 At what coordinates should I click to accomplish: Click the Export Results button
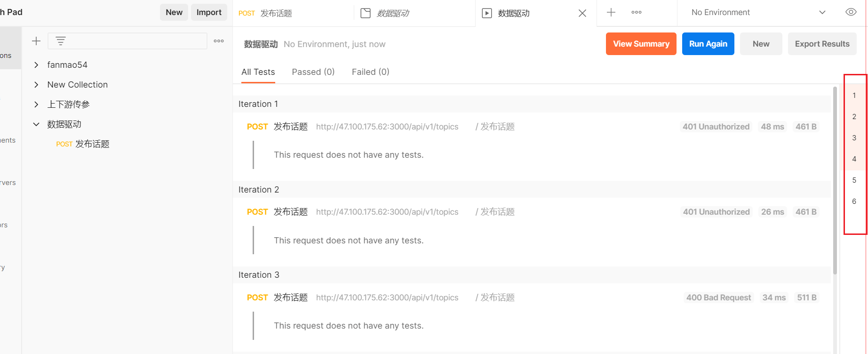tap(822, 44)
